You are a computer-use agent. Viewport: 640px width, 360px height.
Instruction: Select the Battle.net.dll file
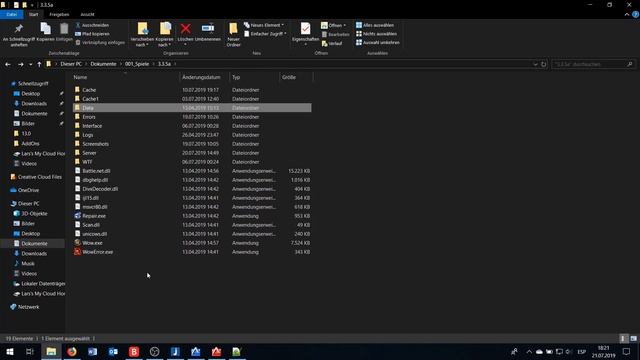(x=192, y=171)
